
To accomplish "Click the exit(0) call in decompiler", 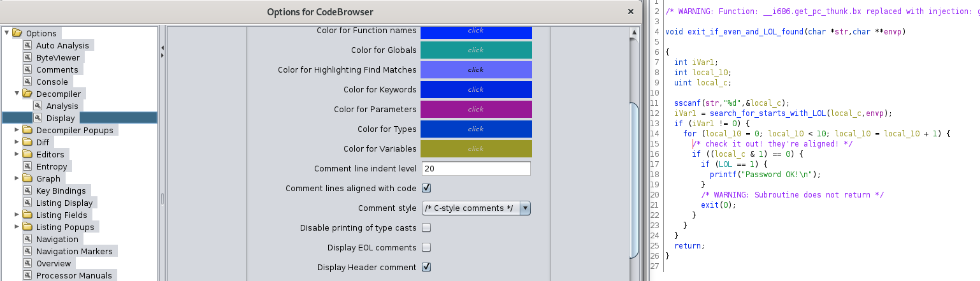I will point(718,205).
